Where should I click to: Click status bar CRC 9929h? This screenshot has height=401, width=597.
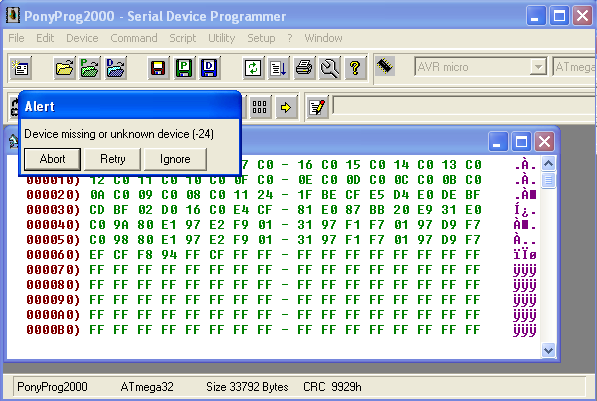click(x=332, y=387)
